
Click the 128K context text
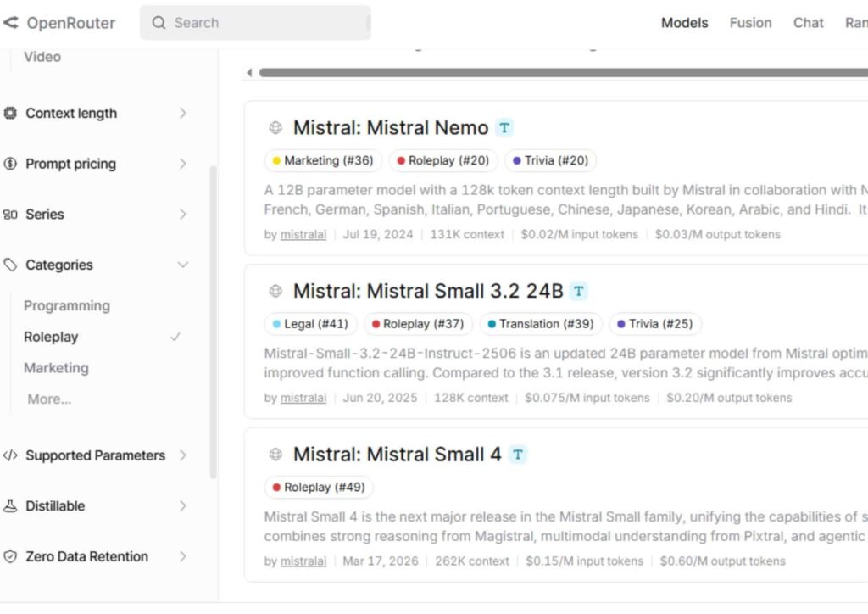tap(471, 398)
